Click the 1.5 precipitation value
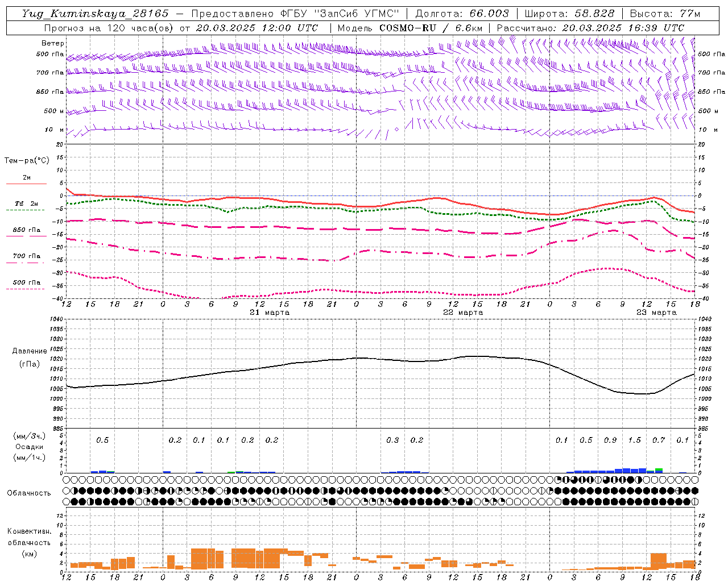Screen dimensions: 728x582 click(634, 440)
